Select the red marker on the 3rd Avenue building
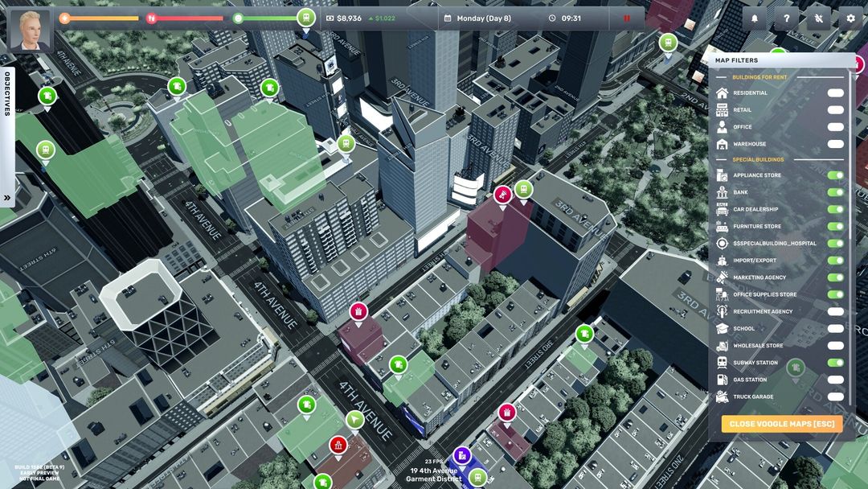Image resolution: width=868 pixels, height=489 pixels. coord(502,194)
